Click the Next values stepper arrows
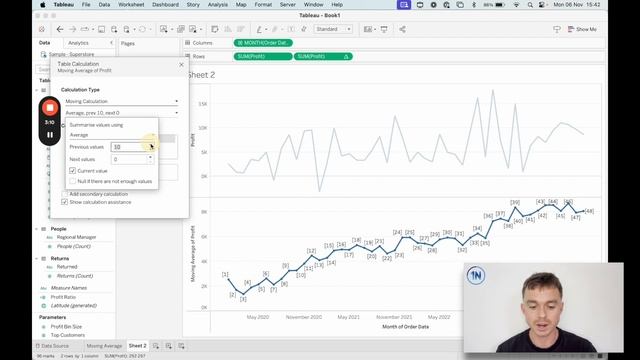The width and height of the screenshot is (640, 360). click(x=151, y=159)
